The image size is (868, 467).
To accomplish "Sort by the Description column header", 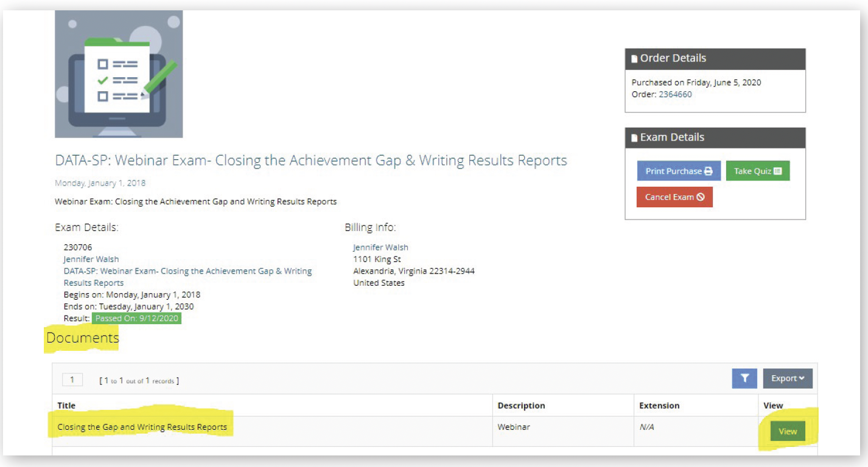I will [521, 406].
